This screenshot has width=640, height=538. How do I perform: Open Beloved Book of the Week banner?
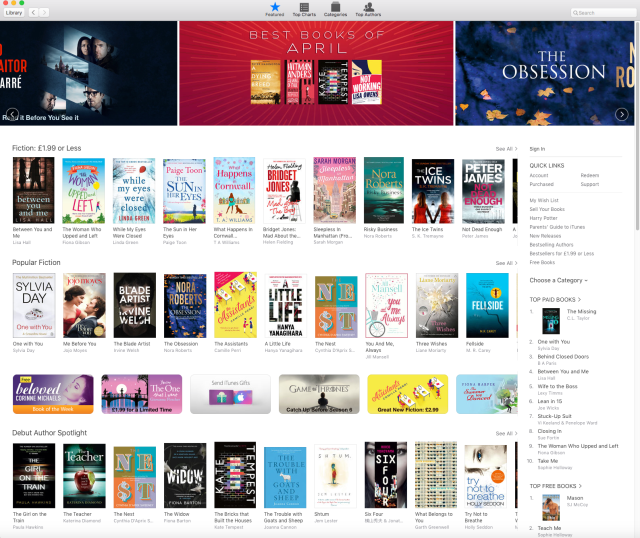pos(53,394)
